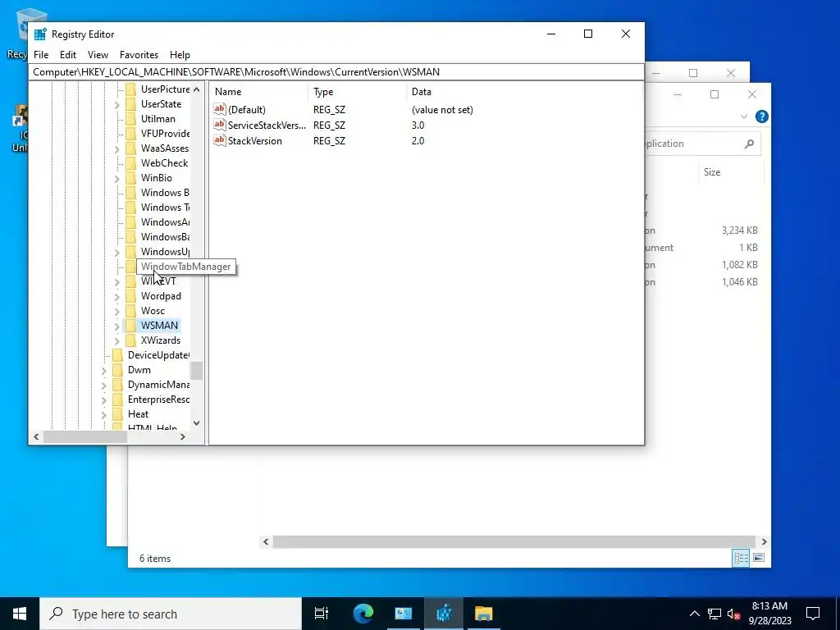
Task: Expand the XWizards key
Action: 117,340
